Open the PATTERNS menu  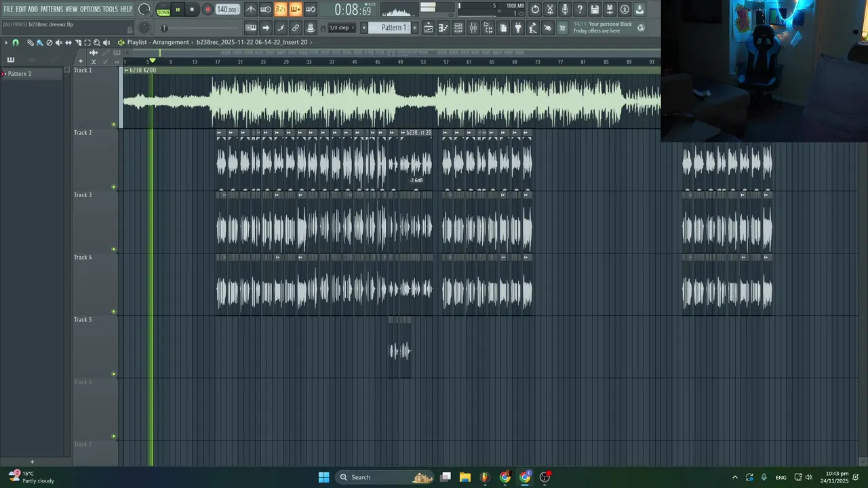tap(52, 9)
